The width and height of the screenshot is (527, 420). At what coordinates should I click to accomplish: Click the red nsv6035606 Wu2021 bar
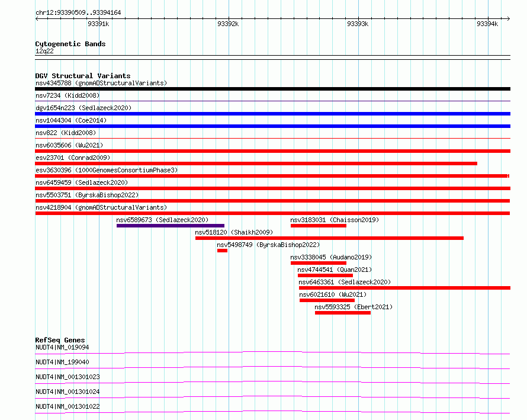(x=272, y=151)
